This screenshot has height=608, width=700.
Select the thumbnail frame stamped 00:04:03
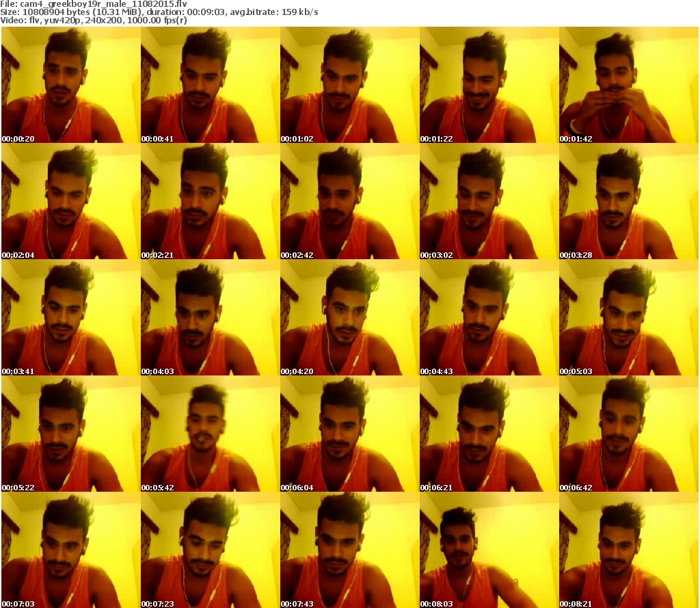211,317
